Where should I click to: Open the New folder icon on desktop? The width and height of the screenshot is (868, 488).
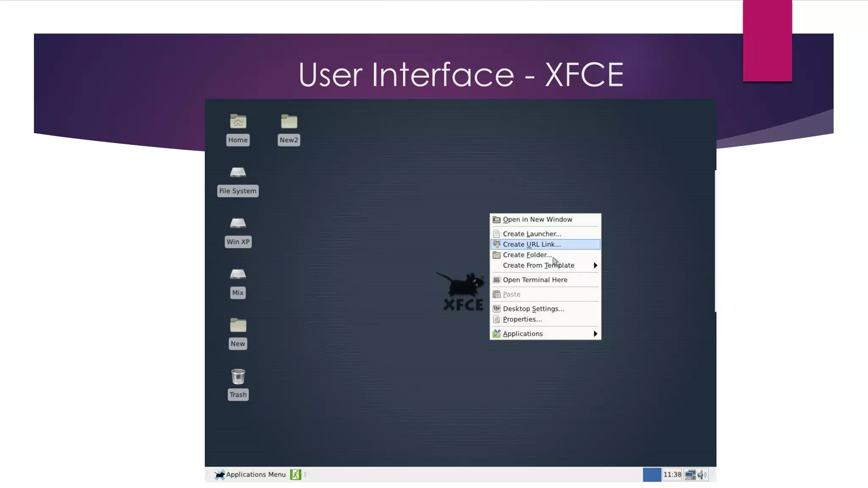[x=238, y=325]
